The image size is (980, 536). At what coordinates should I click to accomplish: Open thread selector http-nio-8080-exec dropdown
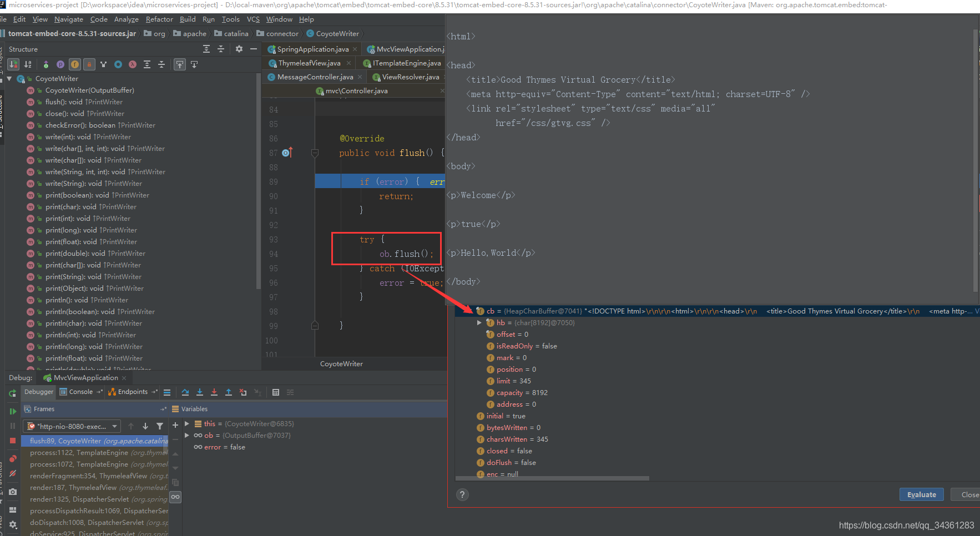[x=72, y=426]
